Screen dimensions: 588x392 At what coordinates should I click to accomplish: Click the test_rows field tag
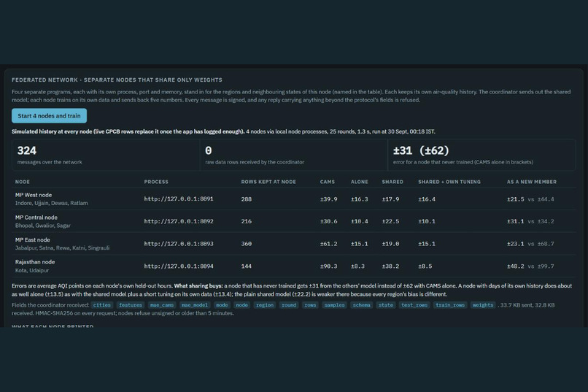[x=414, y=305]
